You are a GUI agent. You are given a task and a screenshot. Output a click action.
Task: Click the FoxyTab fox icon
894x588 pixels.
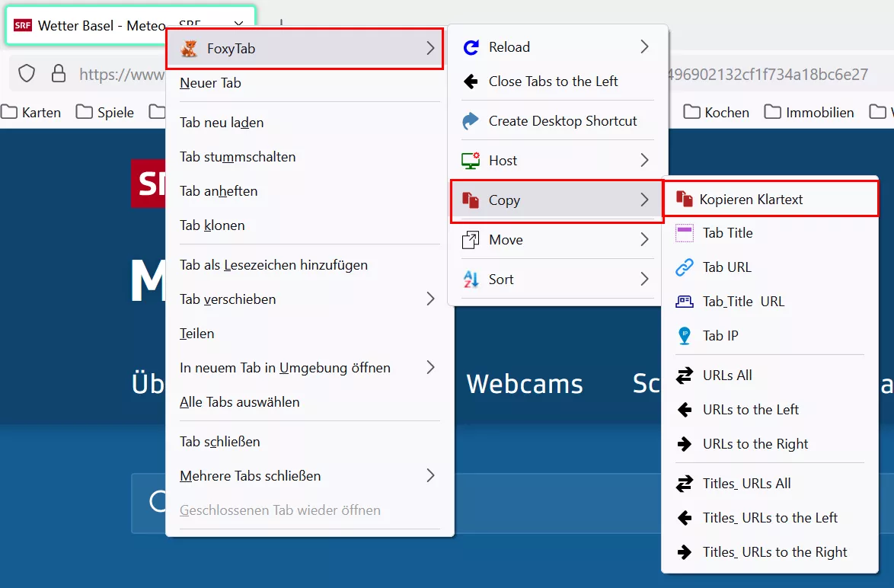189,49
